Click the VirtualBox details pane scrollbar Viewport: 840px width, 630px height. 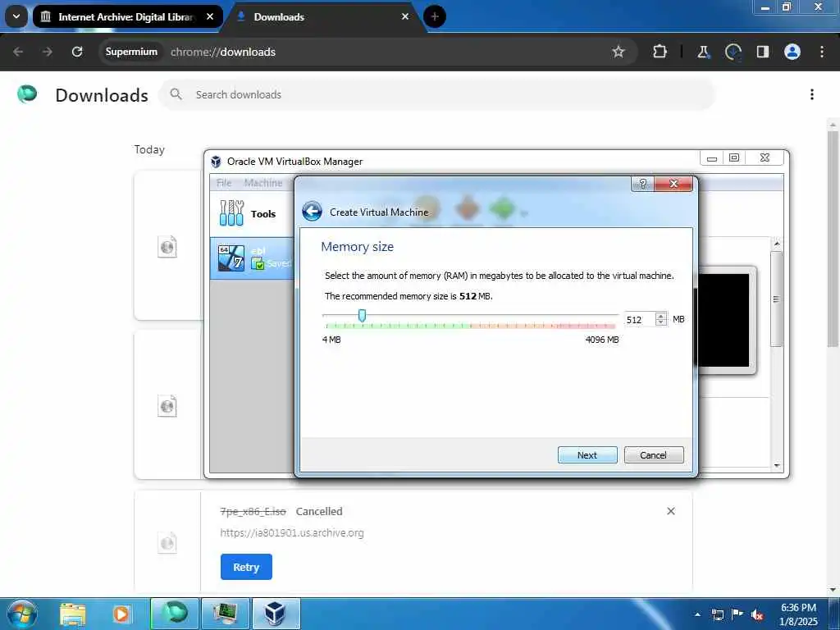[x=777, y=300]
